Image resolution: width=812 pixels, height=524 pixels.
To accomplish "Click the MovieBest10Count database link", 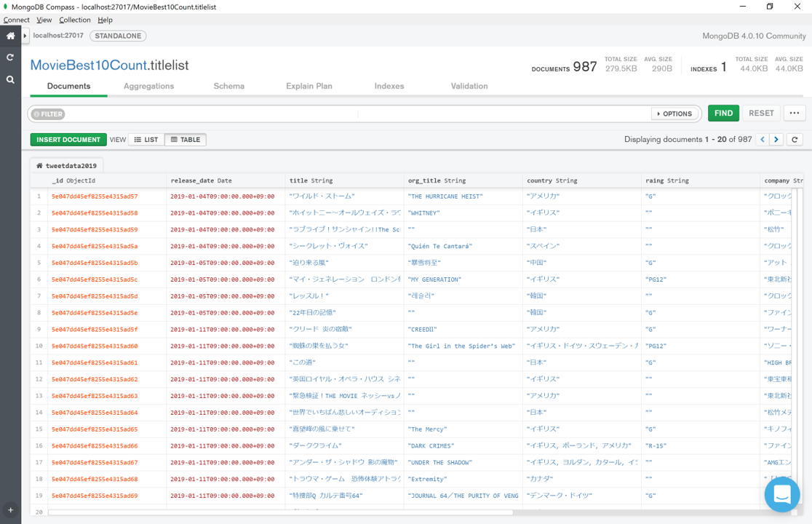I will [x=89, y=65].
